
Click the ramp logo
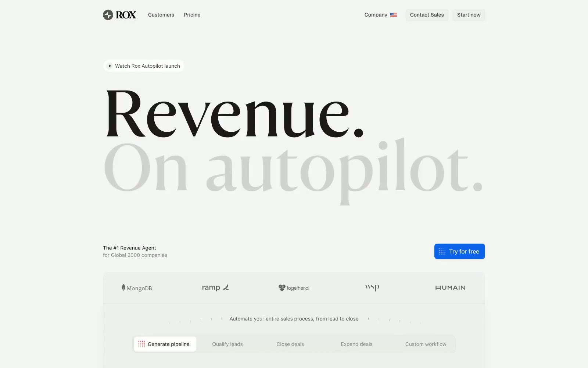click(x=215, y=287)
